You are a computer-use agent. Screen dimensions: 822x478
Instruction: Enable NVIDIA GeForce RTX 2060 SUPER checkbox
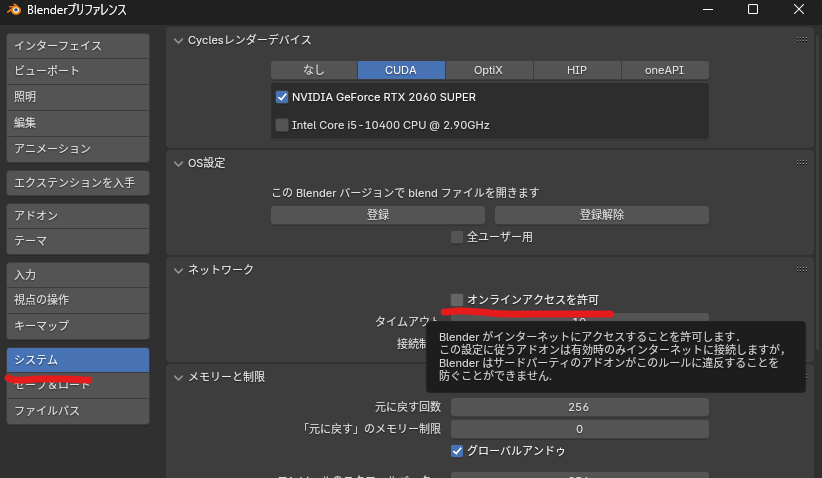[x=282, y=97]
